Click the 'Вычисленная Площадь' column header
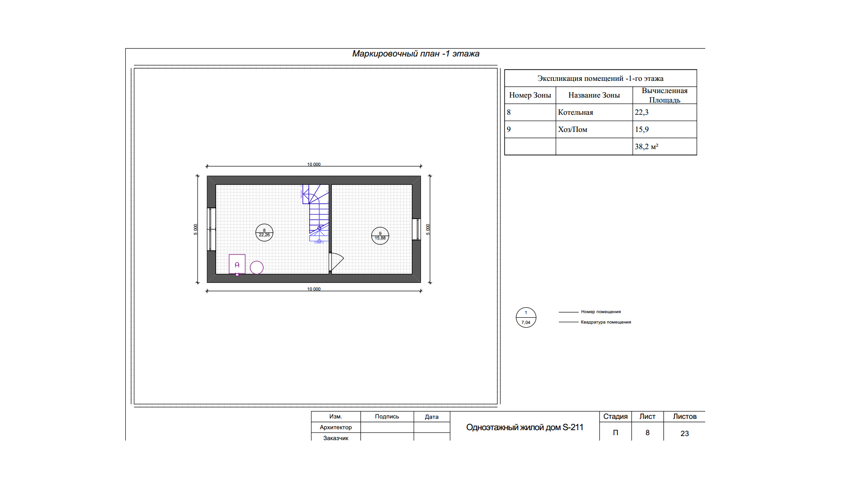Viewport: 868px width, 488px height. (665, 95)
